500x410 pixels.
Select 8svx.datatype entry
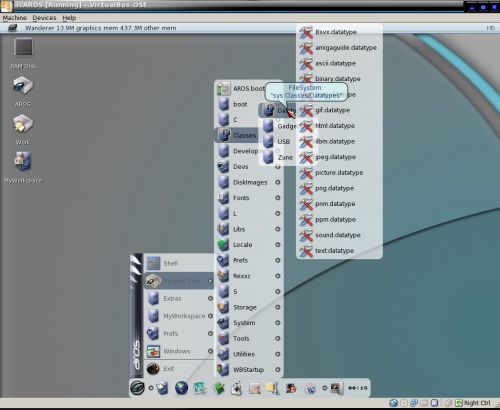click(x=339, y=32)
